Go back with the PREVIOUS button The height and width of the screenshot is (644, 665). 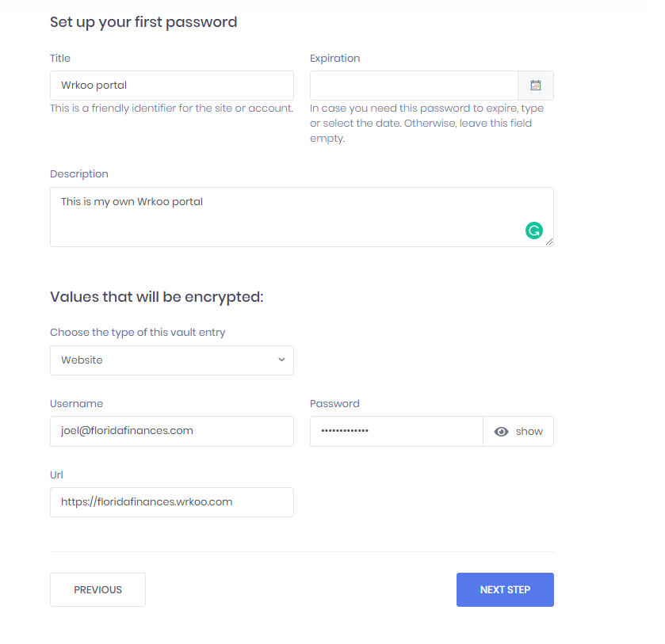[x=97, y=589]
